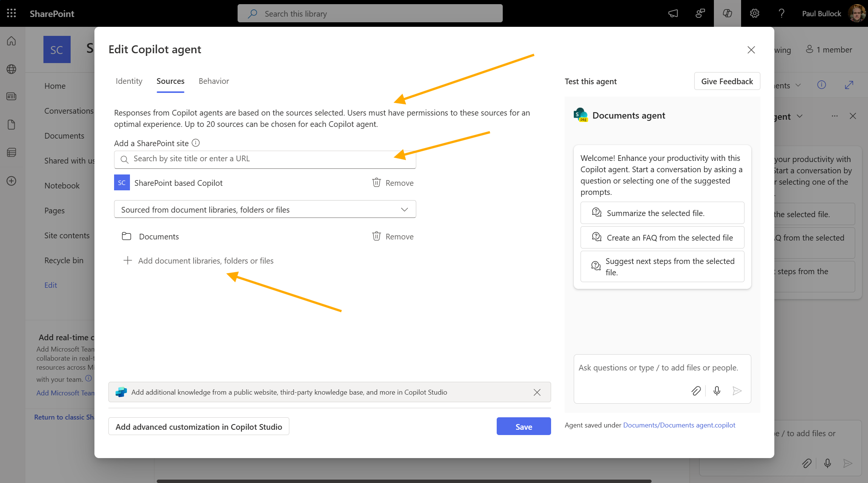868x483 pixels.
Task: Open the SharePoint settings gear
Action: pyautogui.click(x=754, y=13)
